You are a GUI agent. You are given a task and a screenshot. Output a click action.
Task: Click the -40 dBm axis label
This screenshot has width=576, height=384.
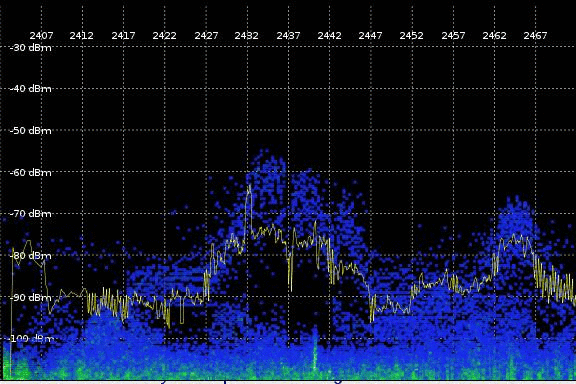coord(30,89)
